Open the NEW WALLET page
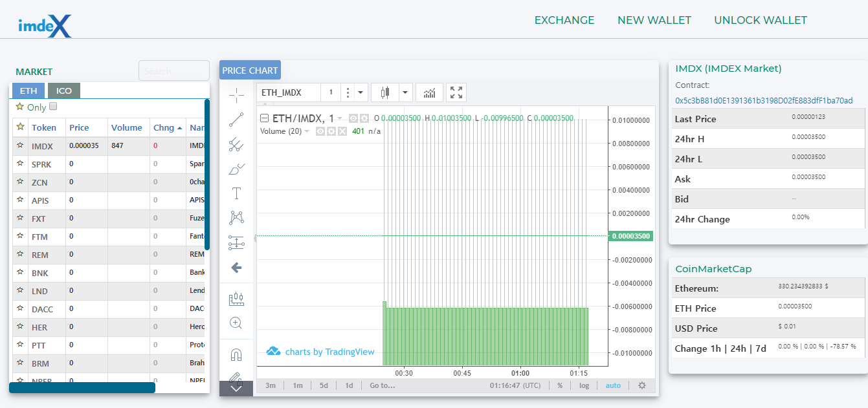Image resolution: width=868 pixels, height=408 pixels. click(654, 20)
